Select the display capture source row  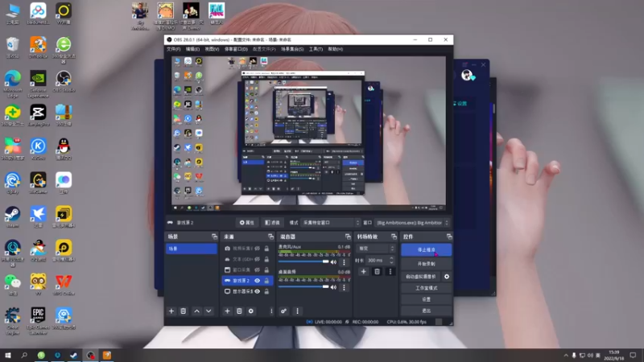[248, 291]
